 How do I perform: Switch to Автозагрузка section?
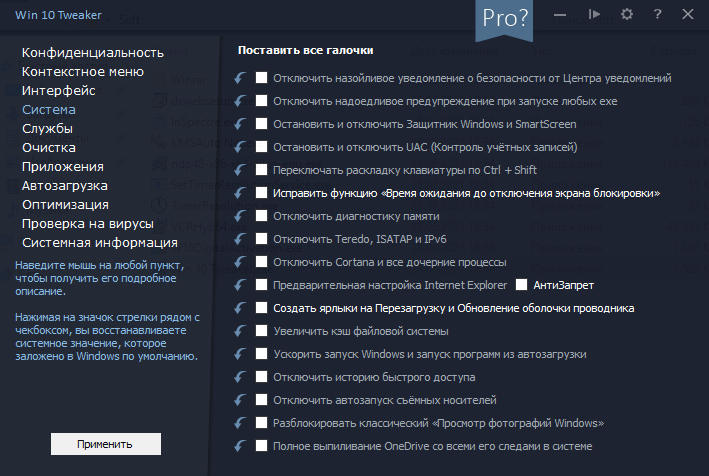pyautogui.click(x=65, y=186)
